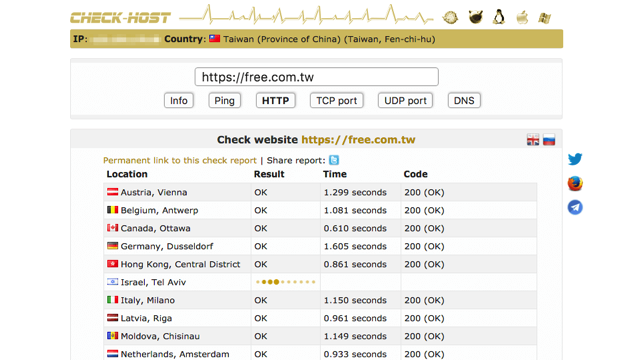Viewport: 640px width, 360px height.
Task: Run the Ping check
Action: click(224, 100)
